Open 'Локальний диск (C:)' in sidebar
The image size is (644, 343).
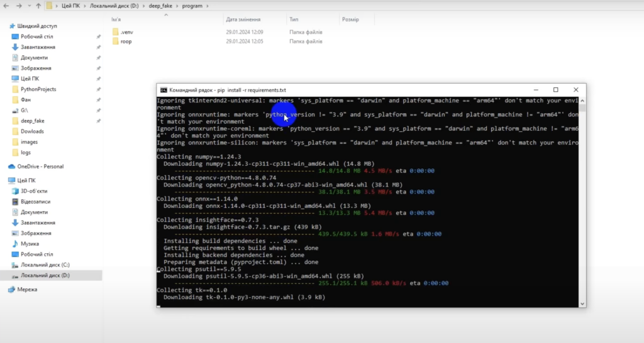click(45, 265)
